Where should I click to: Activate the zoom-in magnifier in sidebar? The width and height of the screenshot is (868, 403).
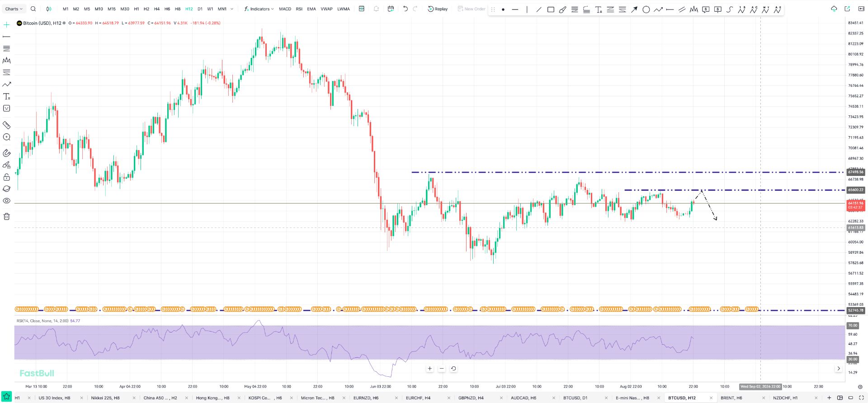point(7,137)
